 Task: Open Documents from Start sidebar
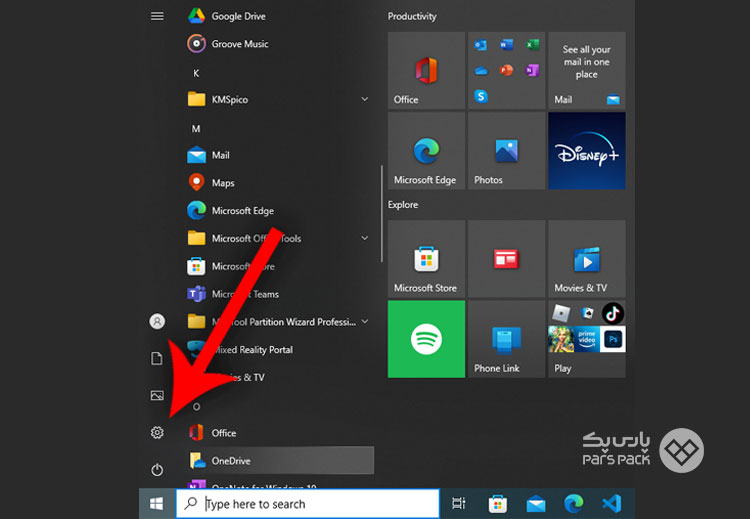click(x=157, y=358)
